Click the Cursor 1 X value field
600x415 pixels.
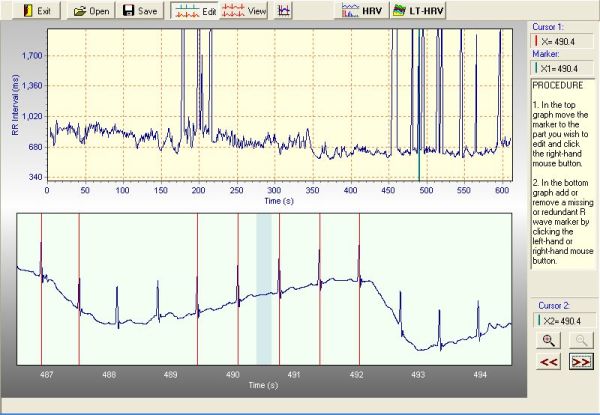pyautogui.click(x=563, y=41)
